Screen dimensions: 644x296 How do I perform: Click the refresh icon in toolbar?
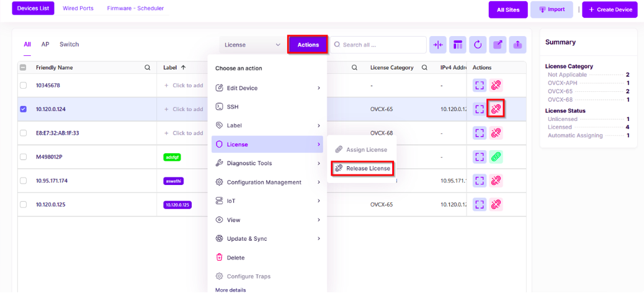coord(478,45)
